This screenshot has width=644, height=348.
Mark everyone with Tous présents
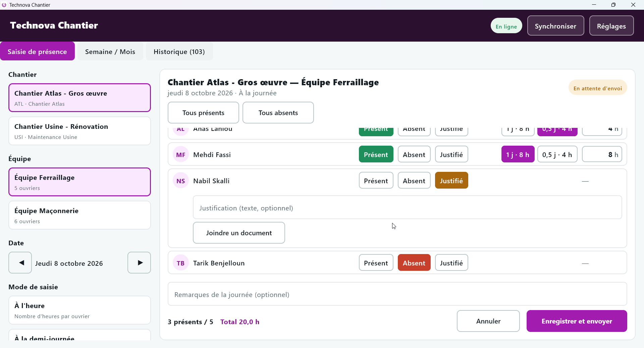(x=203, y=113)
